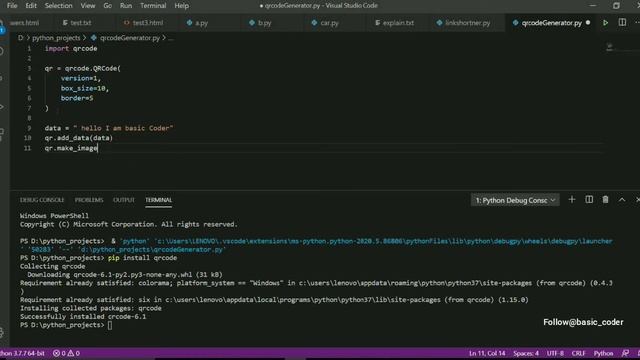Open the Help menu
This screenshot has width=640, height=360.
coord(182,6)
